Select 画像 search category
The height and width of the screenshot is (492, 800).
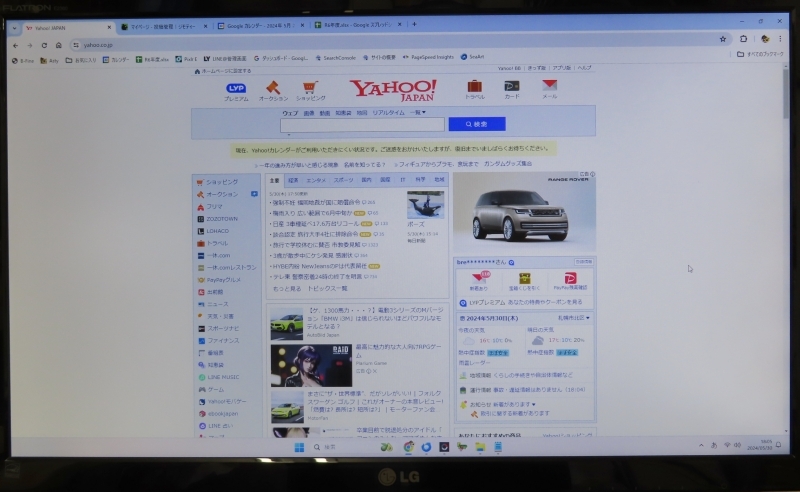click(x=309, y=113)
